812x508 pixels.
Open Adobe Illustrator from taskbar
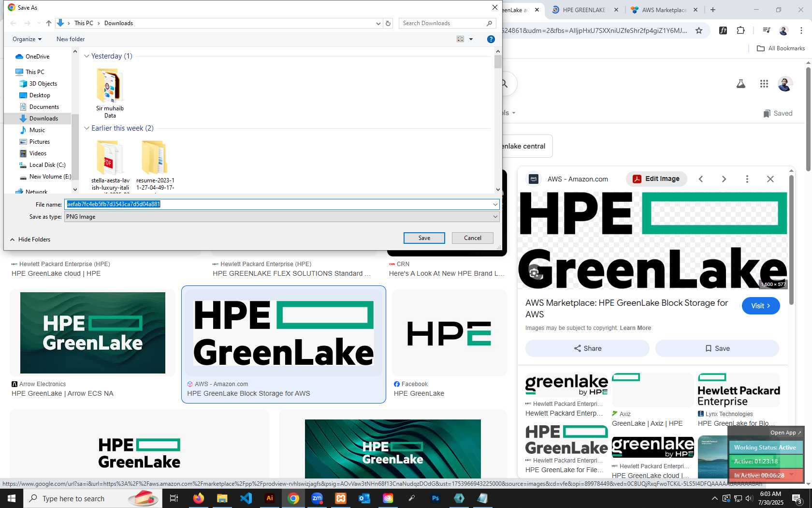click(x=270, y=498)
